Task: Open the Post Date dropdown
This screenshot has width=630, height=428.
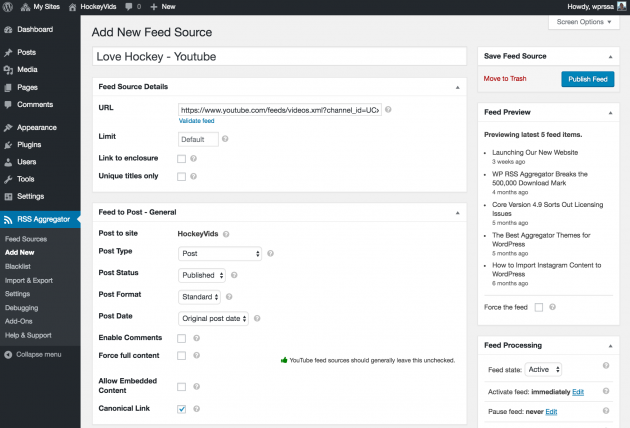Action: pos(213,319)
